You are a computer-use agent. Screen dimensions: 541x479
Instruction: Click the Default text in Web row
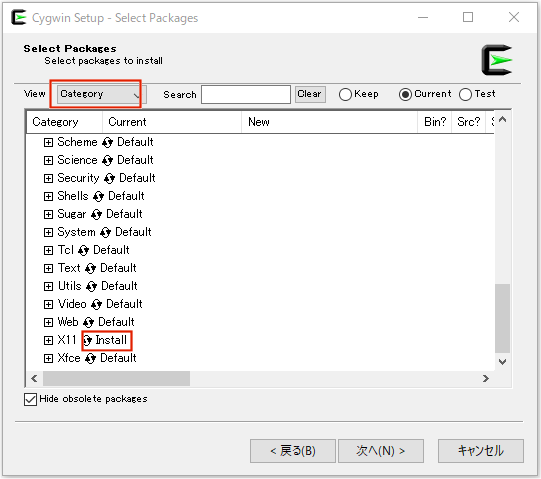[x=116, y=322]
